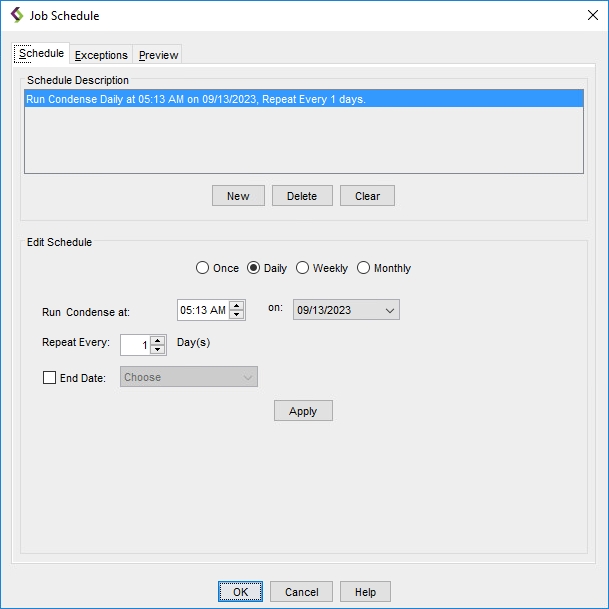This screenshot has width=609, height=609.
Task: Increment the Repeat Every days value
Action: pos(158,340)
